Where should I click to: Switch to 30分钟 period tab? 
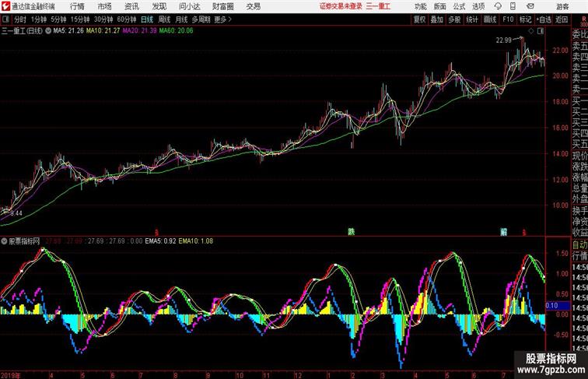[x=103, y=19]
